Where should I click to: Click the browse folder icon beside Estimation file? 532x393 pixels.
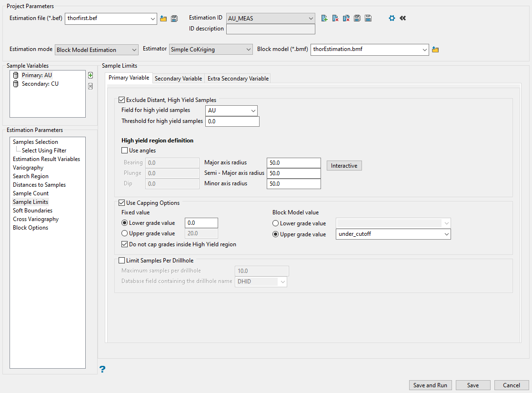click(x=163, y=19)
